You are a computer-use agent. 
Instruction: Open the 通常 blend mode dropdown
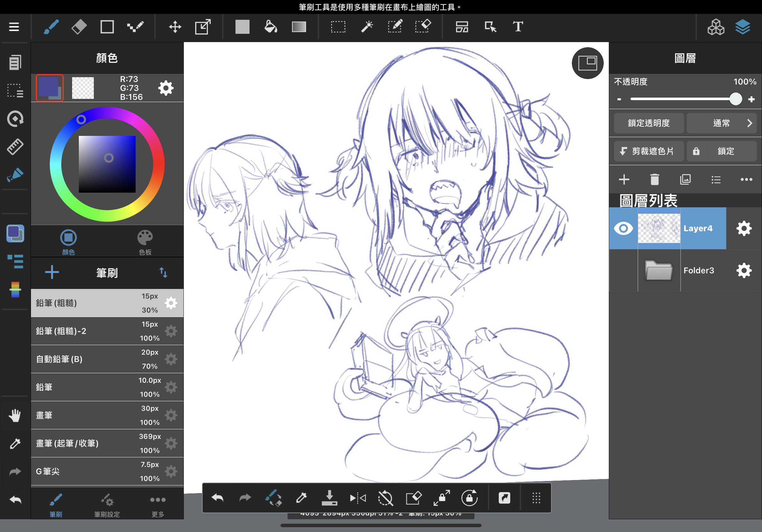coord(721,123)
